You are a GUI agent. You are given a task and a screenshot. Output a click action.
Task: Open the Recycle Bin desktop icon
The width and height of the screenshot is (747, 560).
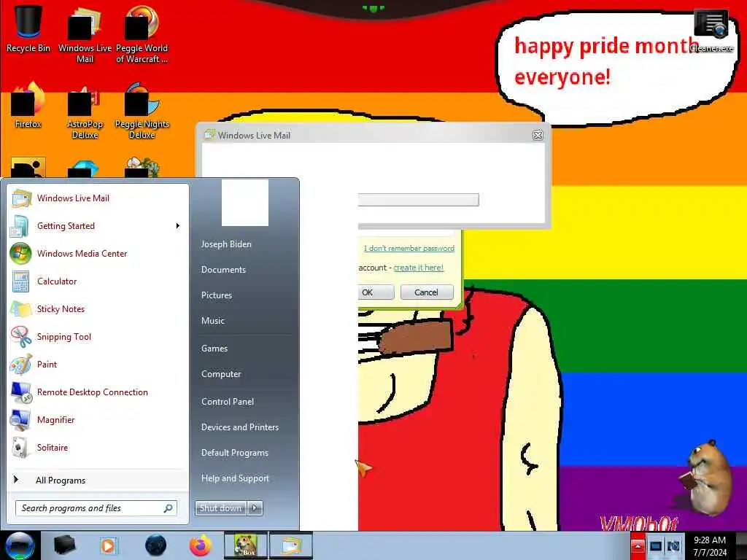click(x=28, y=28)
